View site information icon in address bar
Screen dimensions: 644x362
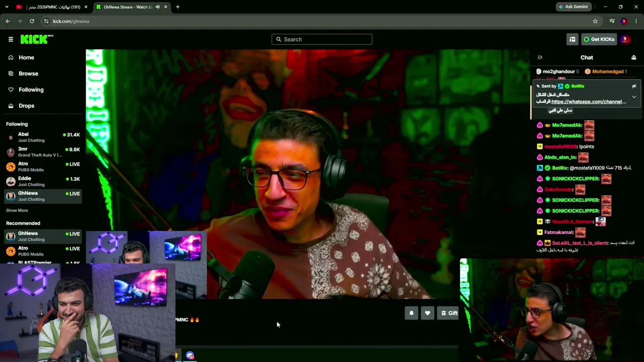coord(46,21)
